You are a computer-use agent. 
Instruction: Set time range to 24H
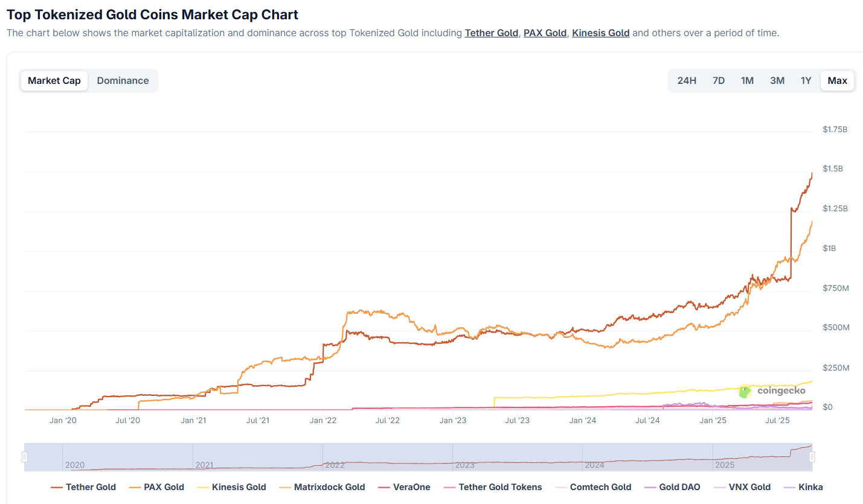(687, 81)
